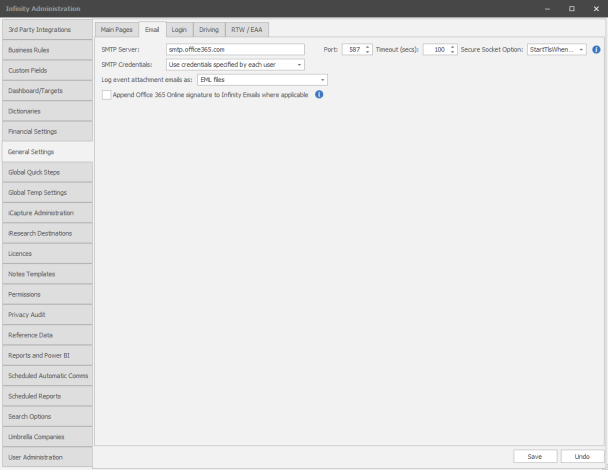
Task: Increase the Port number with stepper
Action: [368, 46]
